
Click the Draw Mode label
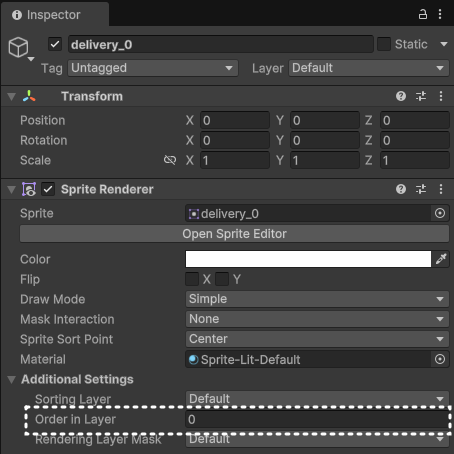tap(53, 299)
